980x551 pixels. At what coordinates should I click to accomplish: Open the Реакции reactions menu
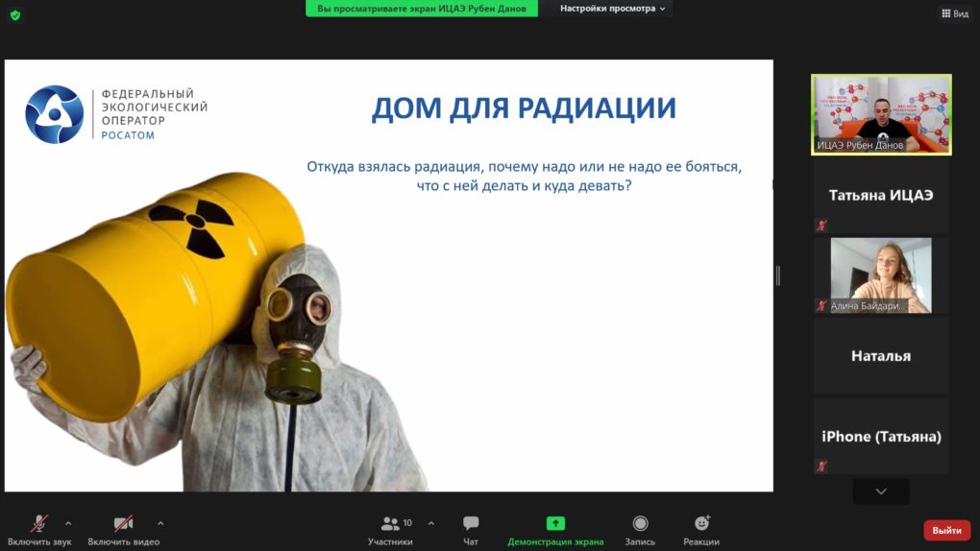(701, 529)
